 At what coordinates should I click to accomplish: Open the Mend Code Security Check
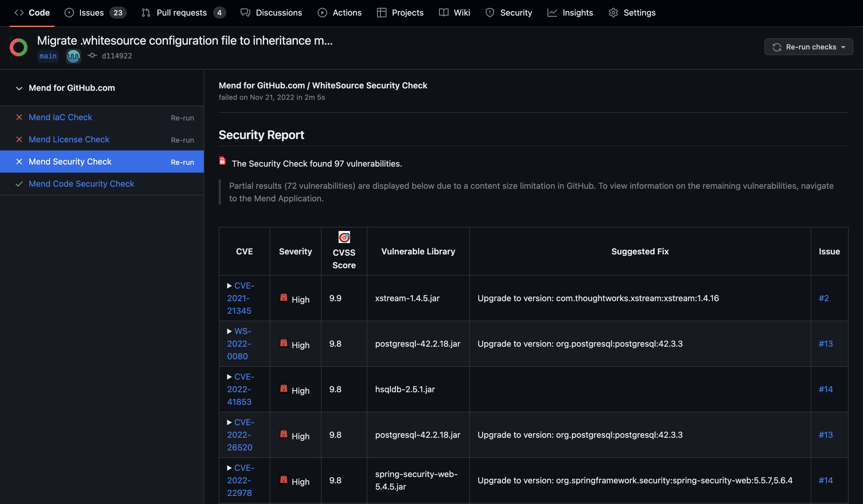pos(81,184)
